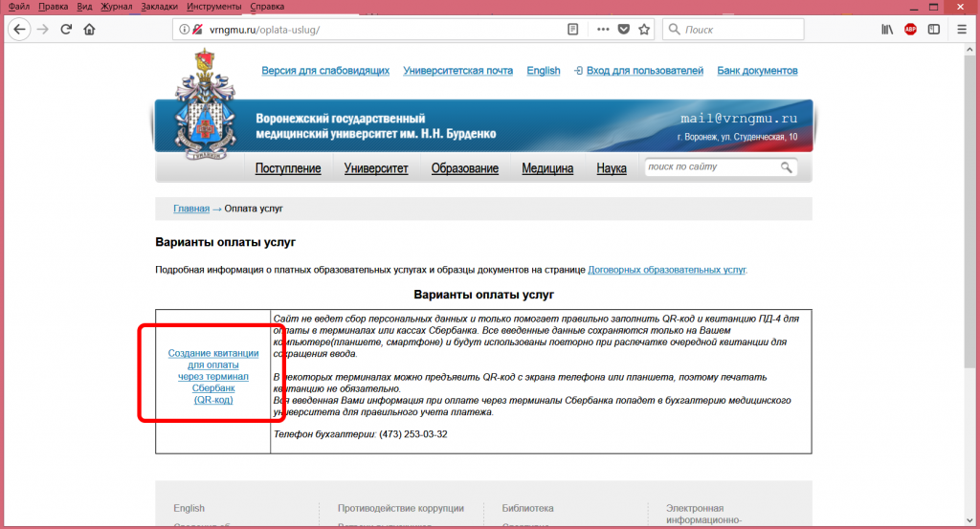Open Создание квитанции для оплаты QR-код link
The height and width of the screenshot is (529, 980).
pyautogui.click(x=213, y=376)
